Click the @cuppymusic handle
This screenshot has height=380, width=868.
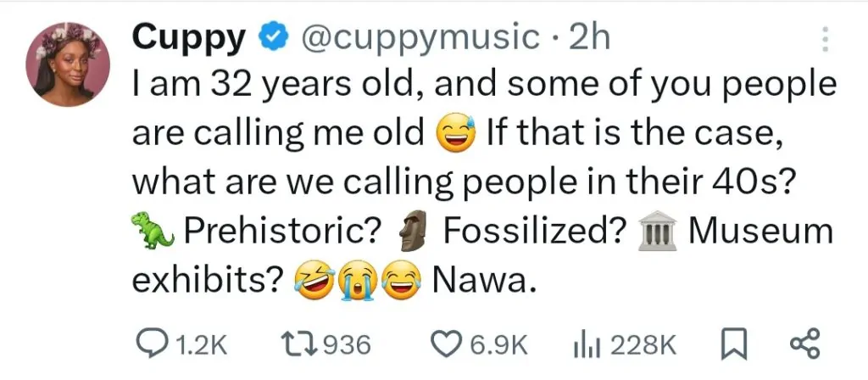[x=420, y=37]
